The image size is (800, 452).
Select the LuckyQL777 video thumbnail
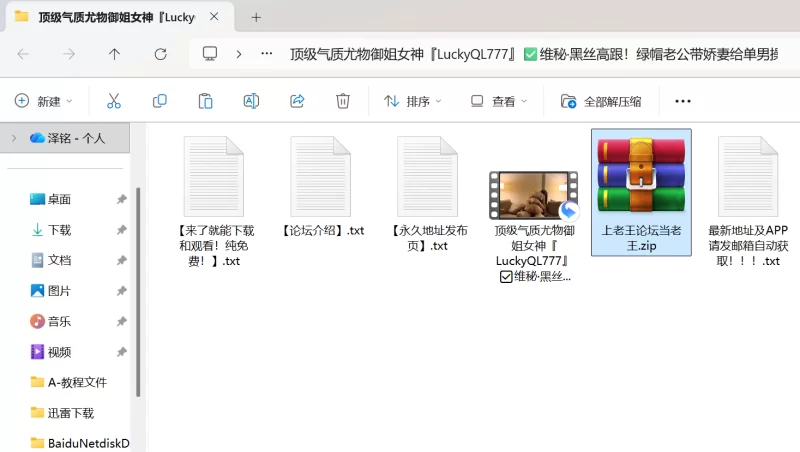534,195
